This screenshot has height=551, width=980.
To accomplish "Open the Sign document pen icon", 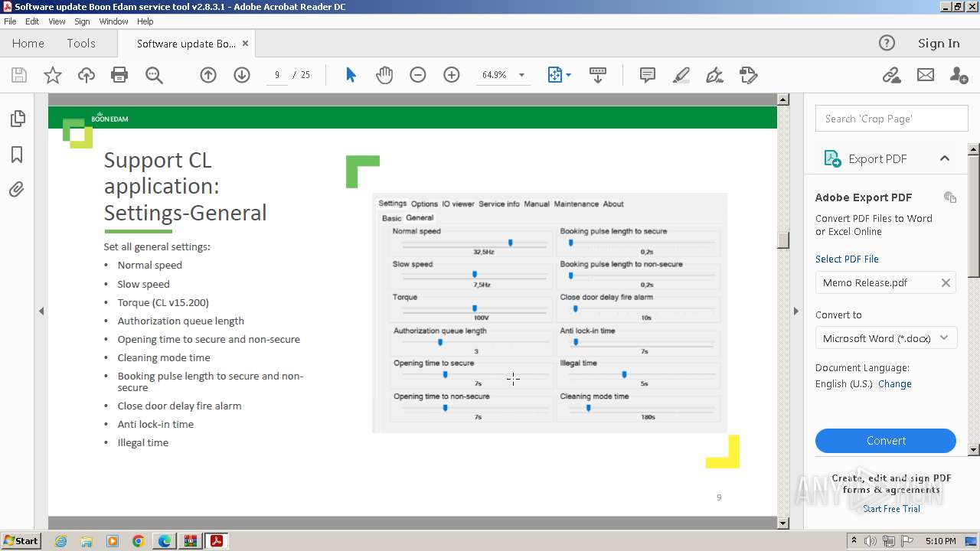I will 714,75.
